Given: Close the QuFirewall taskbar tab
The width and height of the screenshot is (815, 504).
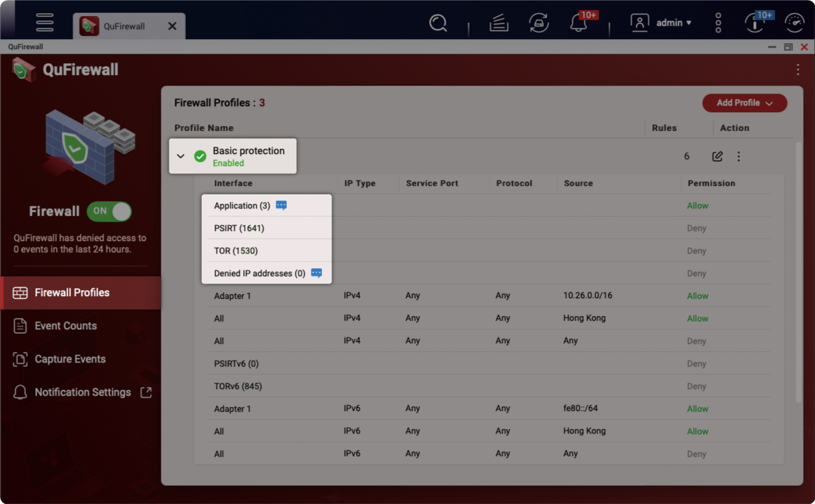Looking at the screenshot, I should [172, 26].
